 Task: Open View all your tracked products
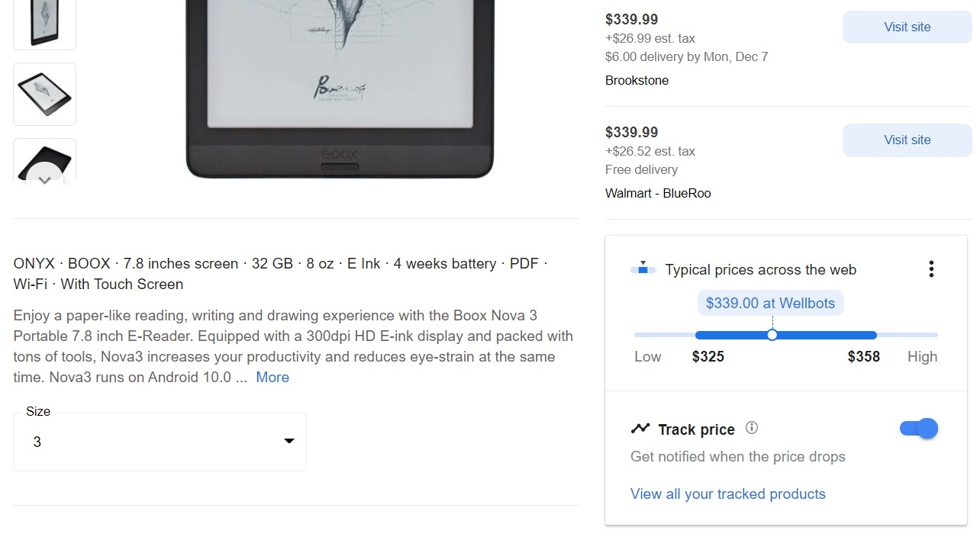click(727, 494)
